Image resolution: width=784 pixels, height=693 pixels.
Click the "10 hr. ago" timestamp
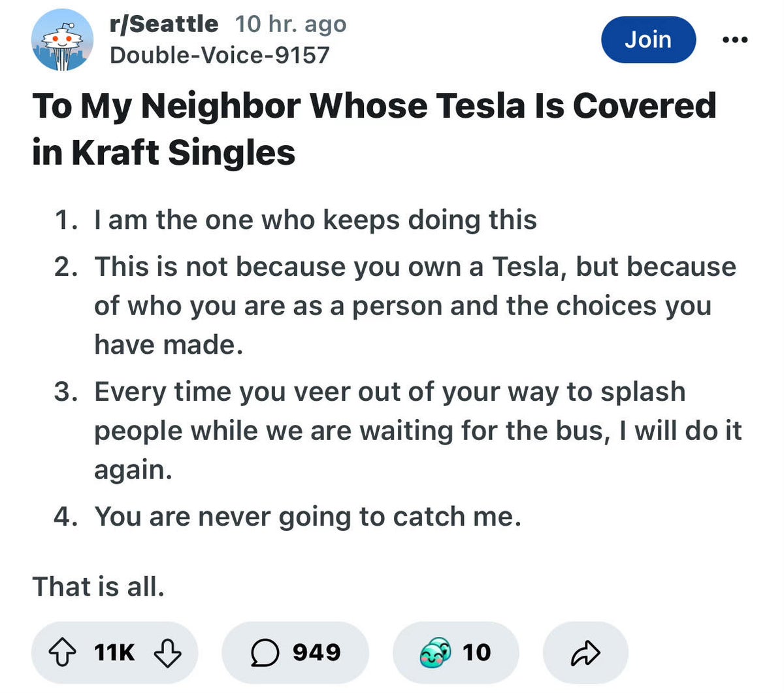[291, 24]
